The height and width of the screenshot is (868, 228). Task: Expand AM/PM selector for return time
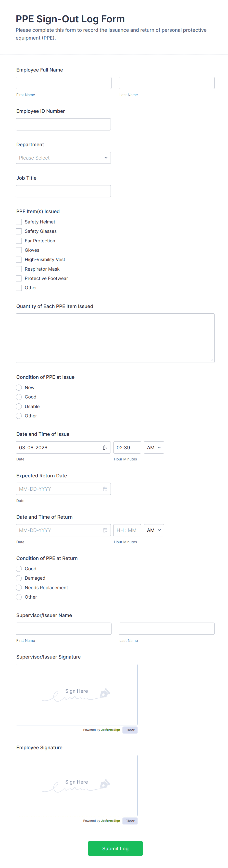click(x=154, y=530)
